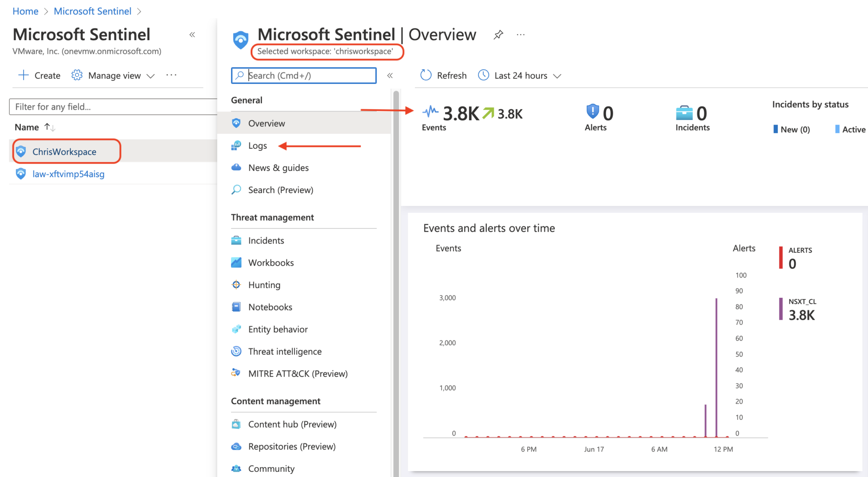Click the Notebooks icon
This screenshot has width=868, height=477.
pyautogui.click(x=236, y=307)
